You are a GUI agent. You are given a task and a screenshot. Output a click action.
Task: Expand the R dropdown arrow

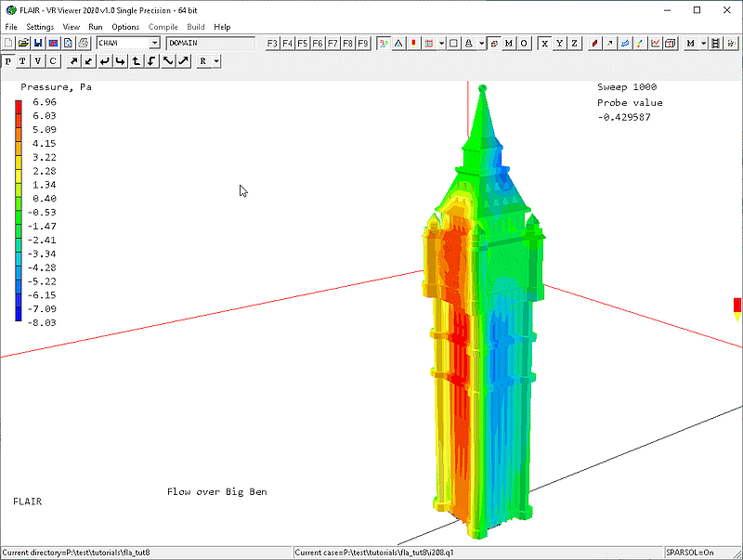[x=216, y=61]
